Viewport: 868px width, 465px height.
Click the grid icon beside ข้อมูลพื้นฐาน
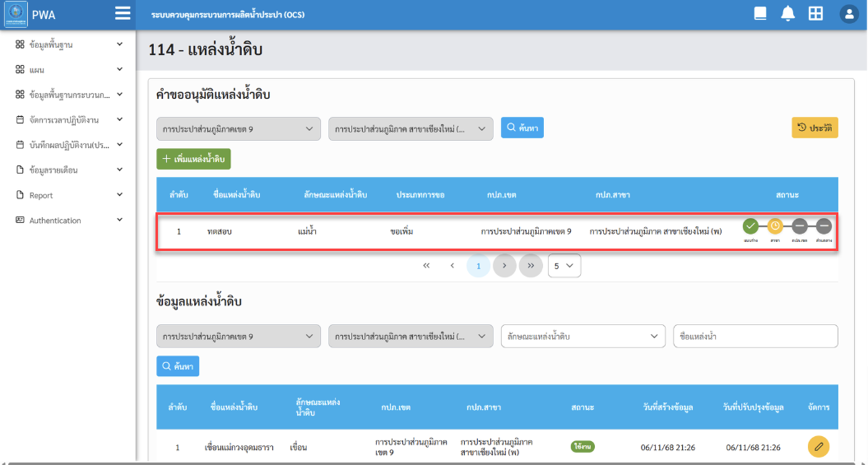[x=20, y=44]
